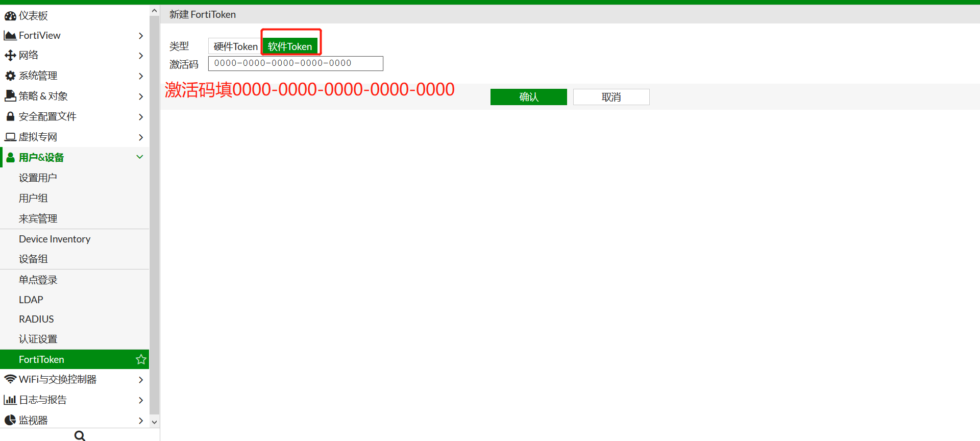The width and height of the screenshot is (980, 441).
Task: Select FortiToken menu item
Action: click(x=75, y=359)
